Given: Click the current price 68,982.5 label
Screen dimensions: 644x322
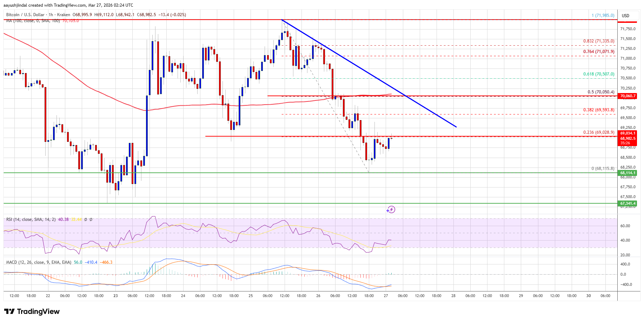Looking at the screenshot, I should coord(628,138).
